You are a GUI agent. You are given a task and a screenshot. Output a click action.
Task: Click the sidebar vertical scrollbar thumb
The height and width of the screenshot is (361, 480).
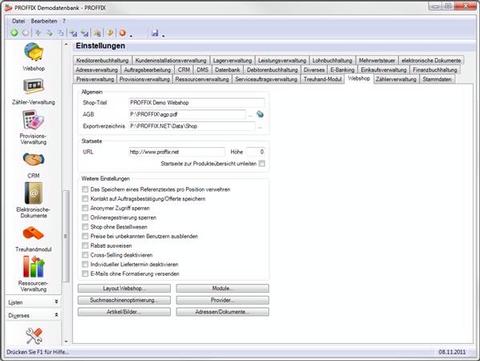(x=66, y=236)
